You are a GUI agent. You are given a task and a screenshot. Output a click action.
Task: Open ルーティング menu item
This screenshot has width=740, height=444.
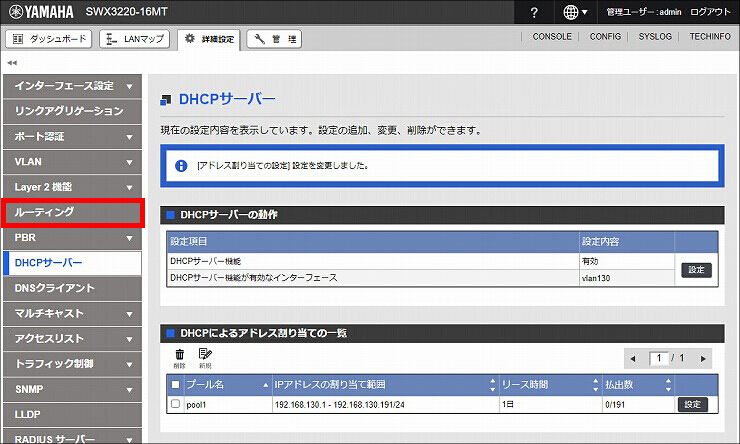(x=72, y=212)
